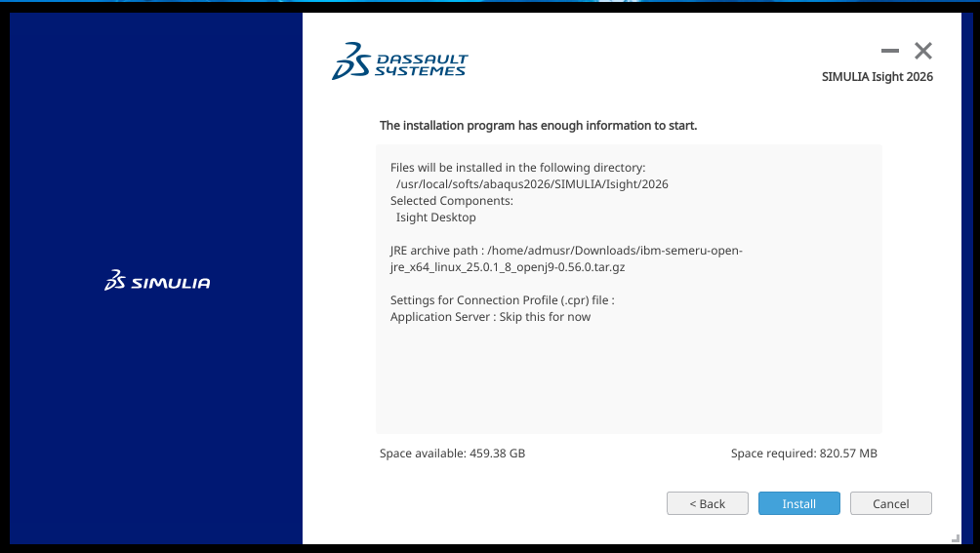The height and width of the screenshot is (553, 980).
Task: Minimize the installer window
Action: (890, 51)
